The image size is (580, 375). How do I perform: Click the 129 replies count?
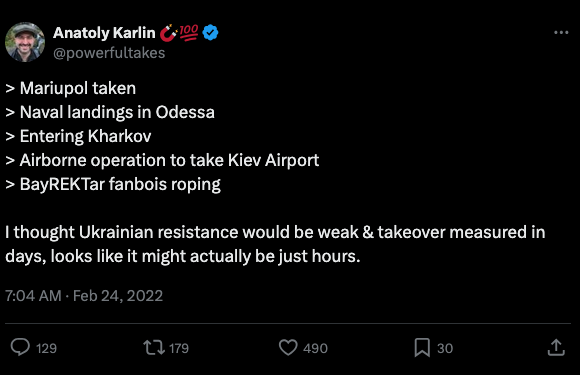coord(46,348)
